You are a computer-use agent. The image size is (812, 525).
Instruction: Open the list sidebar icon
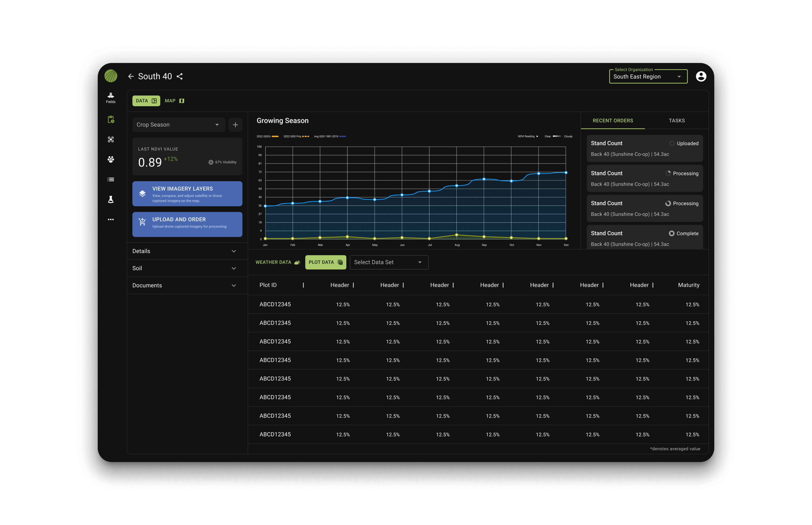[111, 179]
